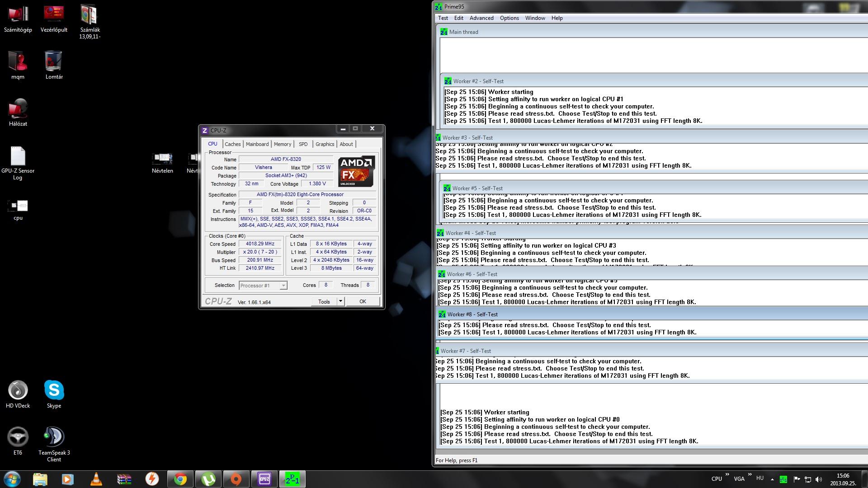Screen dimensions: 868x488
Task: Switch to the Graphics tab in CPU-Z
Action: 325,144
